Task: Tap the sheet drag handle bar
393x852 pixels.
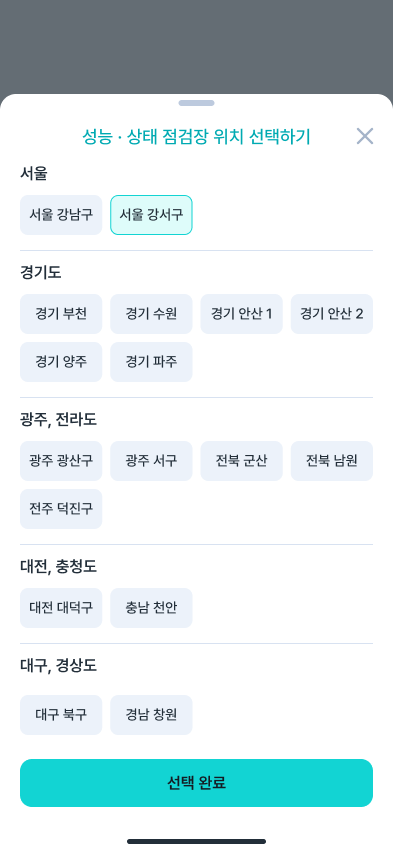Action: coord(196,103)
